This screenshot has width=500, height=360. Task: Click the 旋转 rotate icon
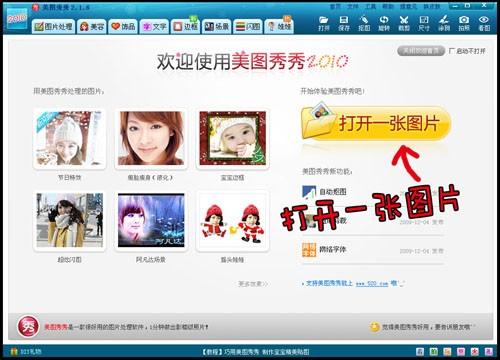(384, 20)
